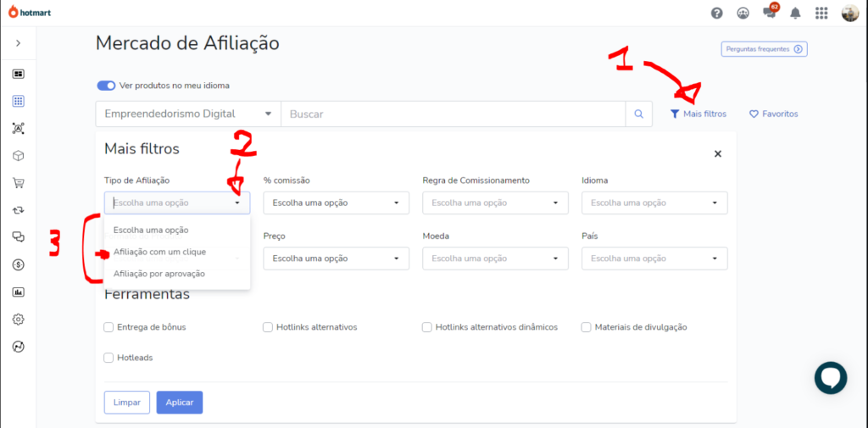Click the magnifying glass search icon
The image size is (868, 428).
pyautogui.click(x=639, y=114)
